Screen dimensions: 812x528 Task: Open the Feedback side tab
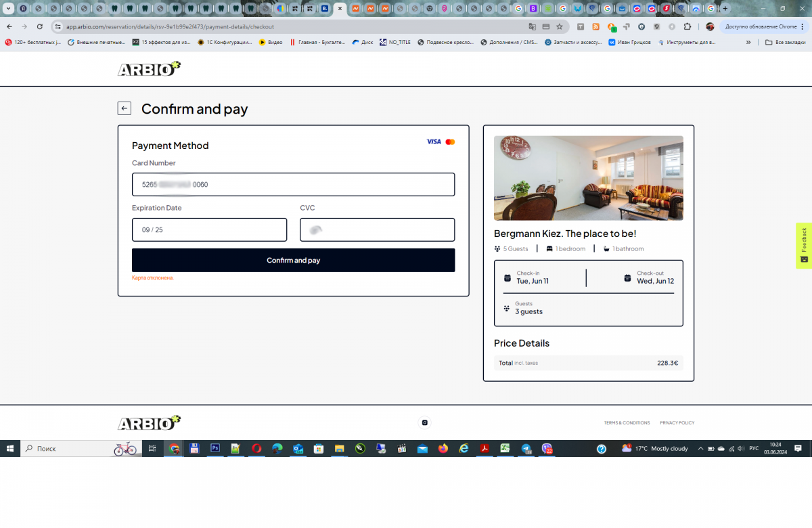[803, 245]
